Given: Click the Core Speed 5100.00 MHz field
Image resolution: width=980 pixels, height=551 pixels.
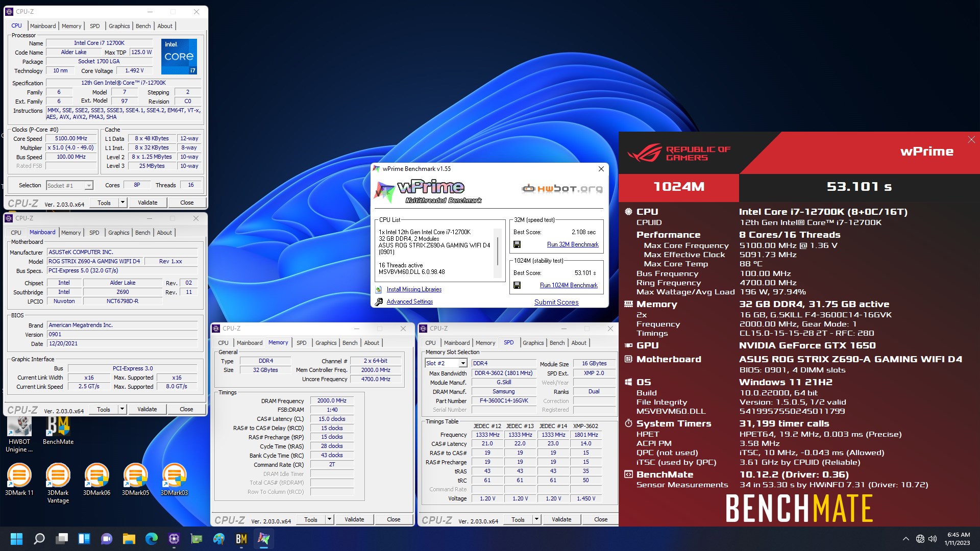Looking at the screenshot, I should [x=71, y=138].
